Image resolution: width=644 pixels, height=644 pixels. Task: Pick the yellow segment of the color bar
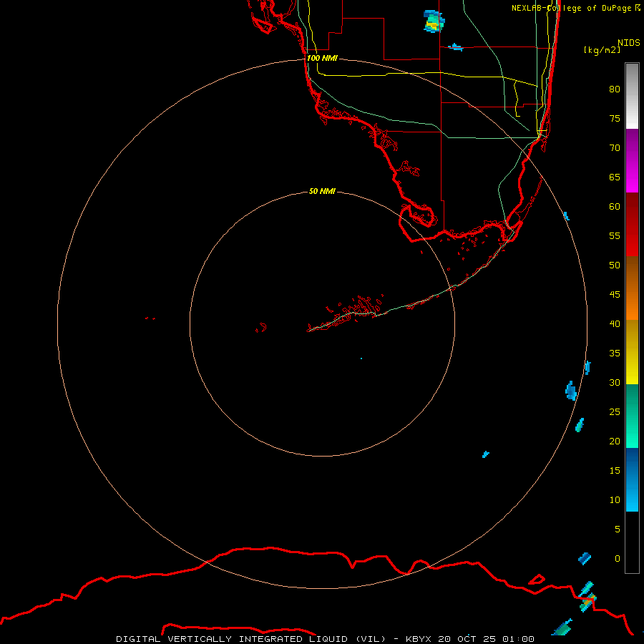(x=632, y=352)
